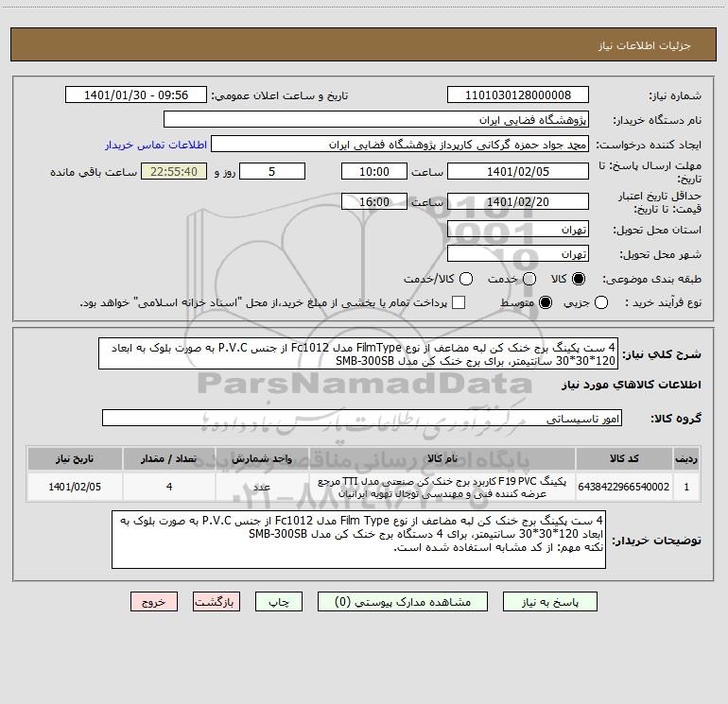Click the days remaining field showing 5
Image resolution: width=728 pixels, height=704 pixels.
pos(272,171)
